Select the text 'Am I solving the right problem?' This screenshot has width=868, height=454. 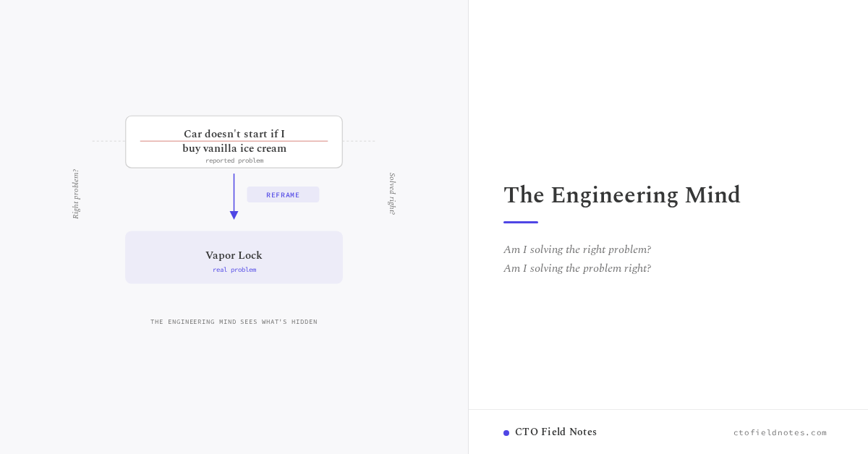tap(577, 249)
